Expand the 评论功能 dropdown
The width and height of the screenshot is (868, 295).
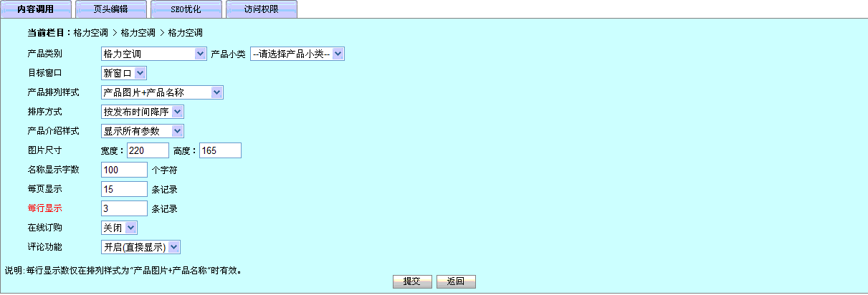coord(140,247)
